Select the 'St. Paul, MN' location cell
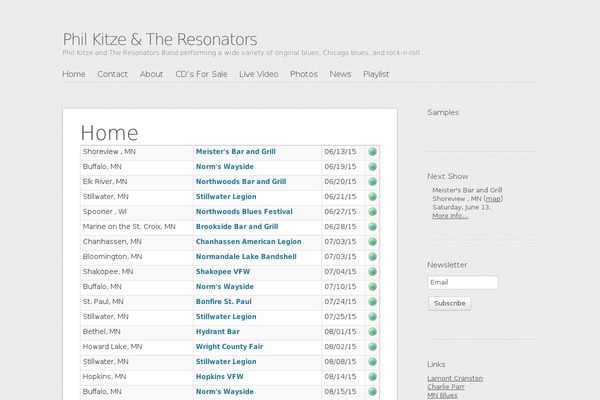This screenshot has height=400, width=600. pyautogui.click(x=137, y=302)
